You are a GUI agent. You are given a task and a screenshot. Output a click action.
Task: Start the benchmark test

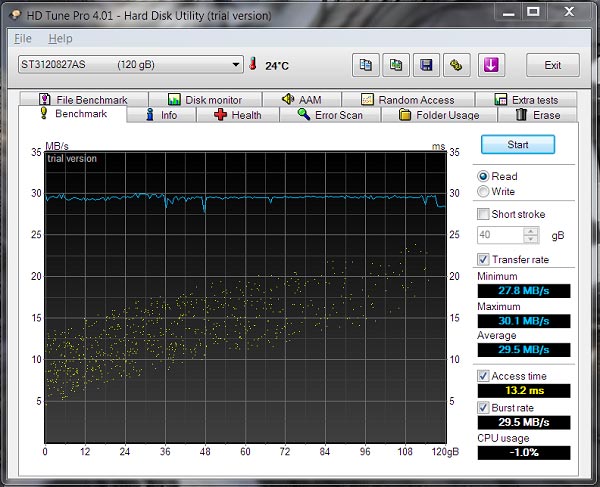click(518, 145)
